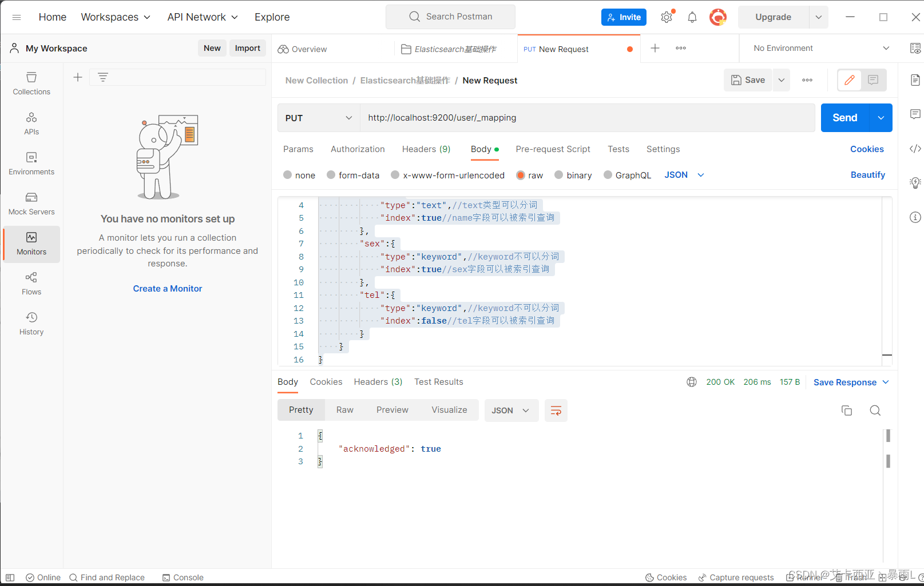Image resolution: width=924 pixels, height=586 pixels.
Task: Open APIs in the sidebar
Action: pyautogui.click(x=31, y=123)
